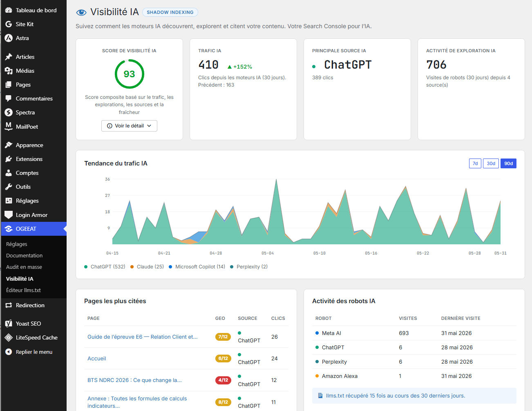Toggle Claude (25) series in chart legend

[x=147, y=267]
